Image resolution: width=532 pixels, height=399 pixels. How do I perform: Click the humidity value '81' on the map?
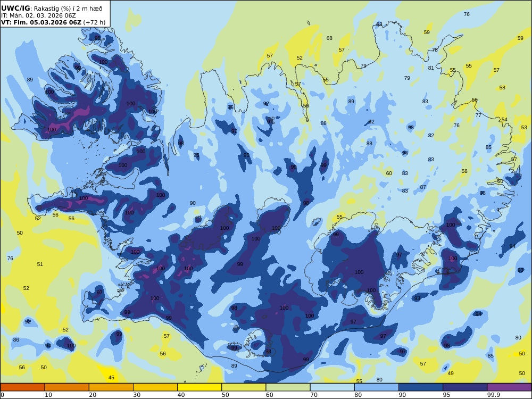coord(431,68)
